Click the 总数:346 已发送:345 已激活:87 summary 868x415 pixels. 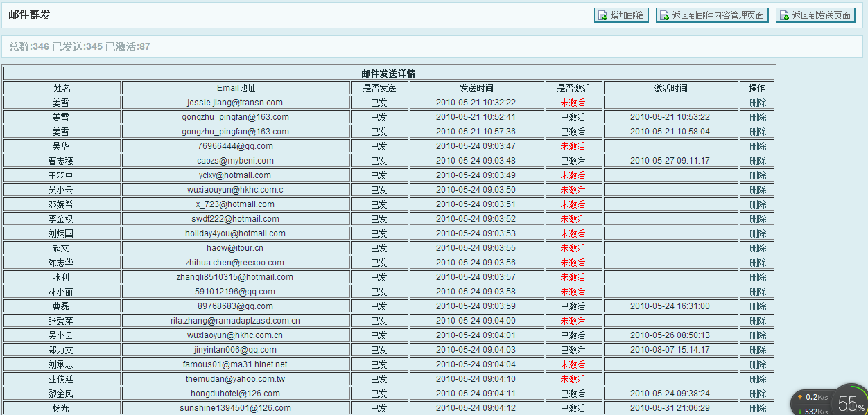tap(80, 47)
